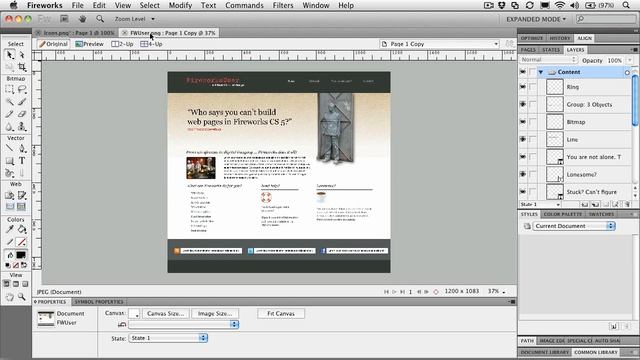Collapse the Content layer folder

541,72
